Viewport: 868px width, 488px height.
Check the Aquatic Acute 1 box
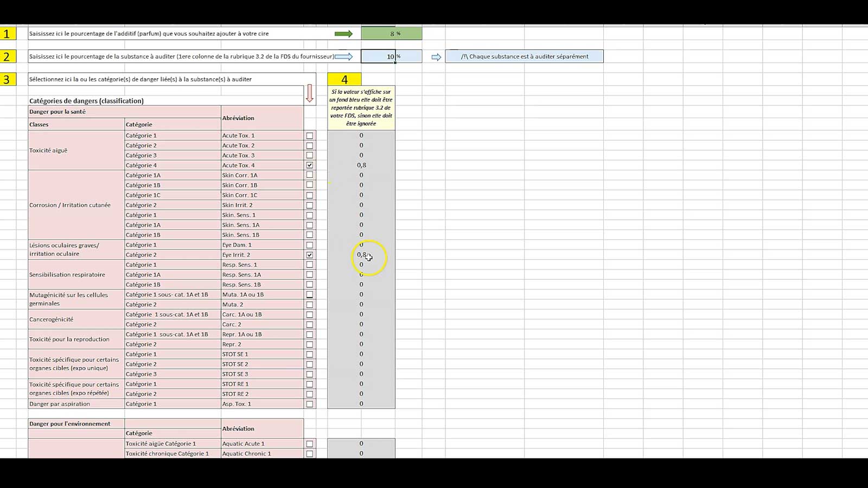(x=310, y=444)
